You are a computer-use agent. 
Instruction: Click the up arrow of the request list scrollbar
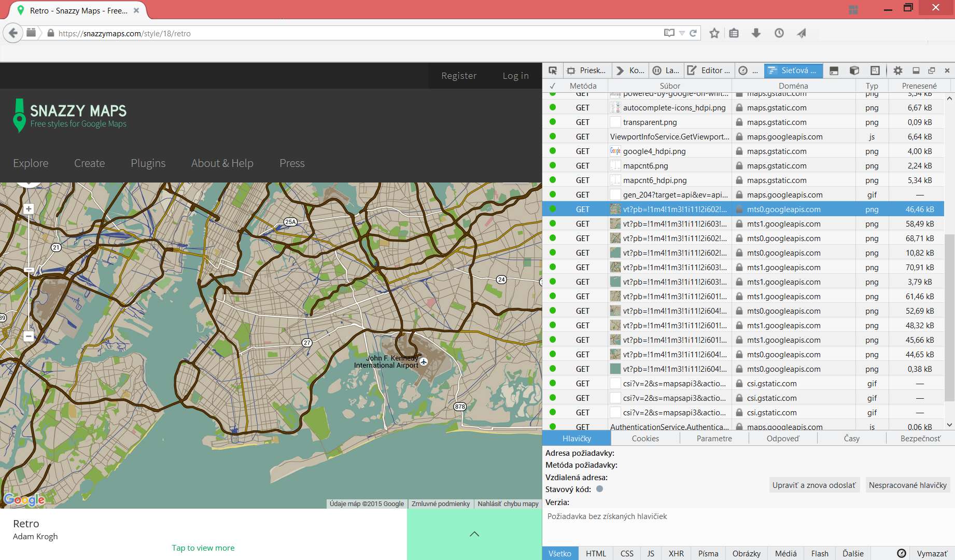[x=949, y=98]
